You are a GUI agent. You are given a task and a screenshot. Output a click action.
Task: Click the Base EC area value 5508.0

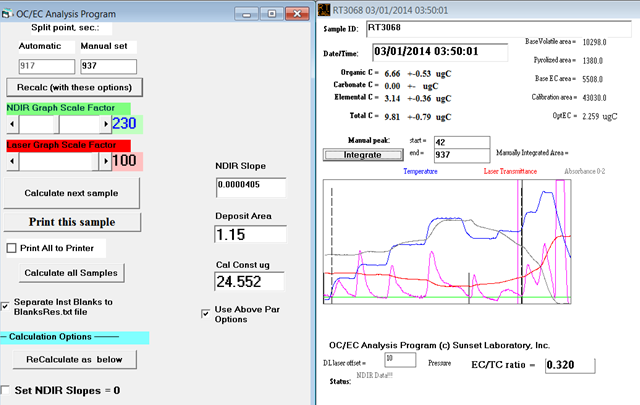point(593,79)
